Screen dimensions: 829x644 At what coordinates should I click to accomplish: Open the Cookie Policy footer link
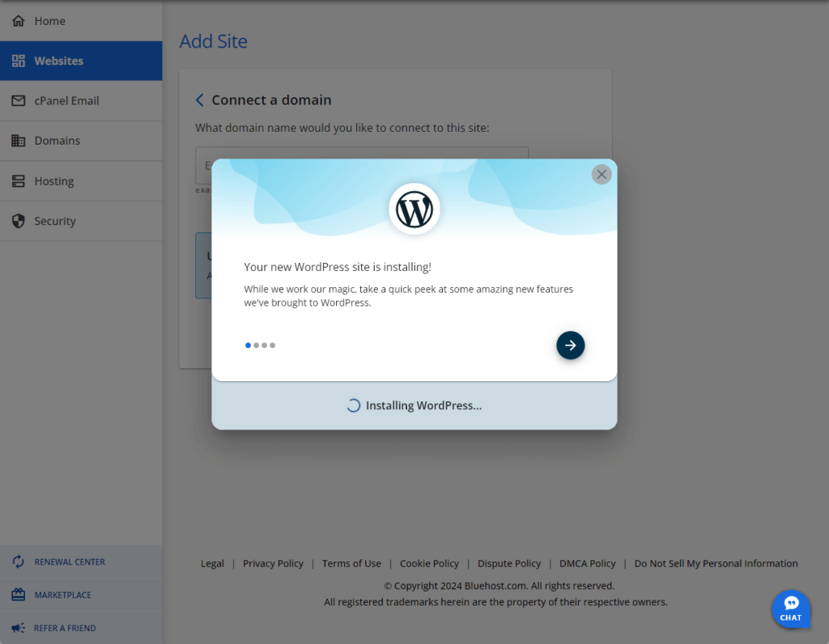point(429,563)
